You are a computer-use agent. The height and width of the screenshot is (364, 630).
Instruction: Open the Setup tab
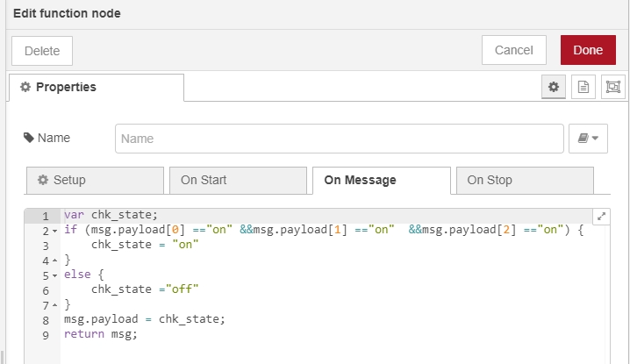[95, 181]
